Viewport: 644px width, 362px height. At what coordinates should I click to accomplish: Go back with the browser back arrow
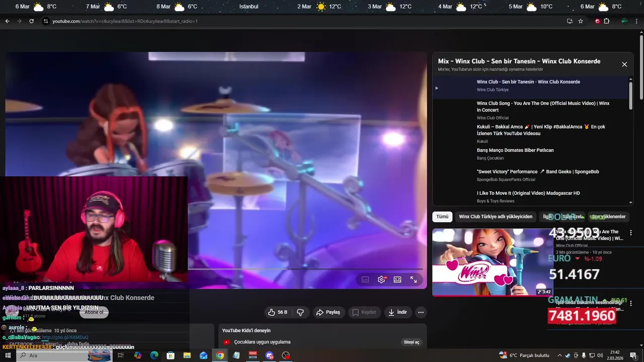pos(7,21)
